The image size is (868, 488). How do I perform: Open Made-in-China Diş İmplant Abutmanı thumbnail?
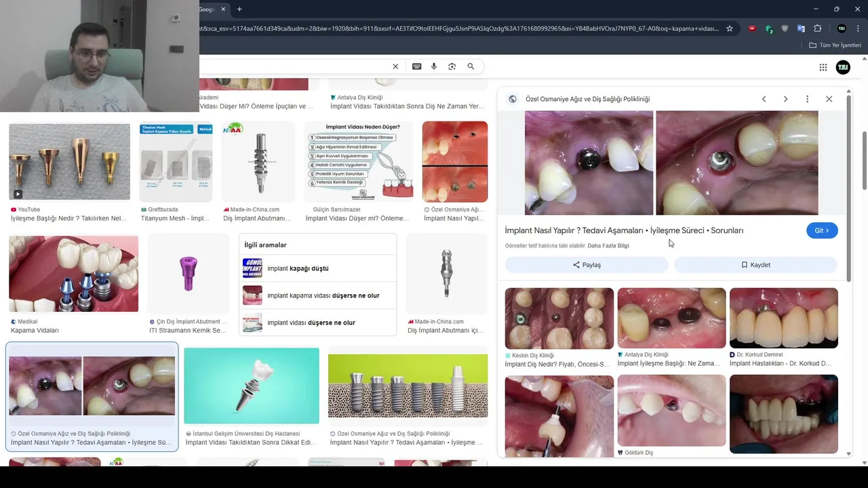click(x=258, y=162)
